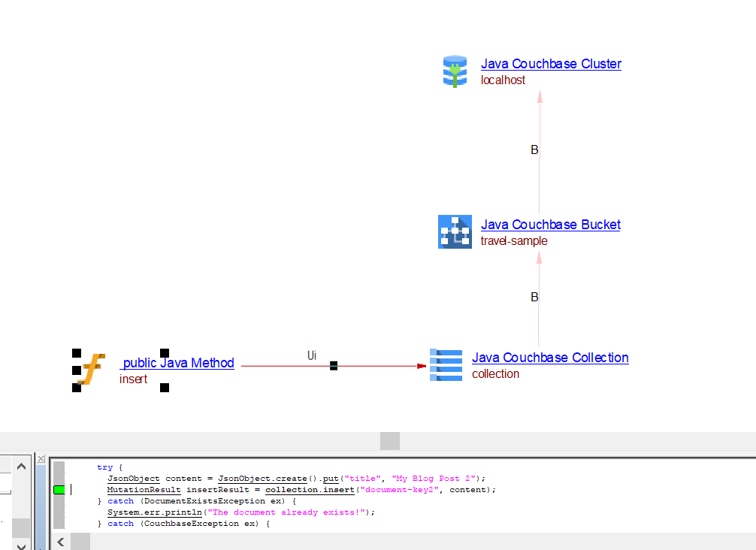Open the Java Couchbase Bucket link

(550, 225)
